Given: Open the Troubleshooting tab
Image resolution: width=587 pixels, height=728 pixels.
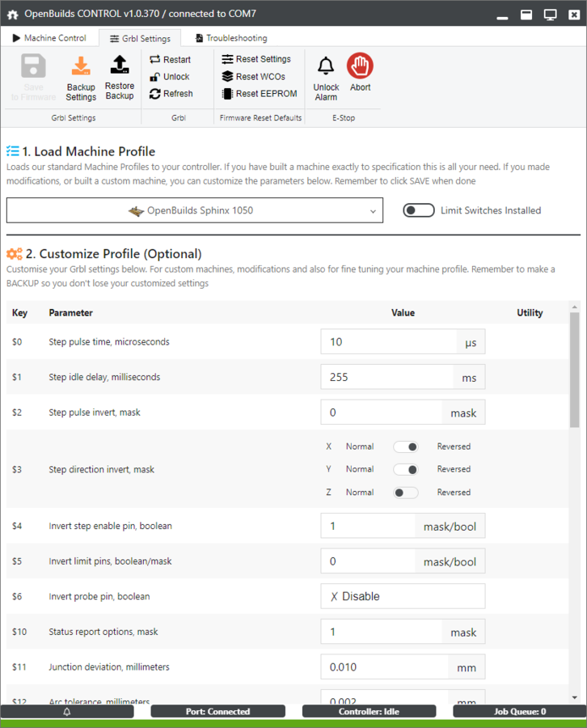Looking at the screenshot, I should coord(230,38).
